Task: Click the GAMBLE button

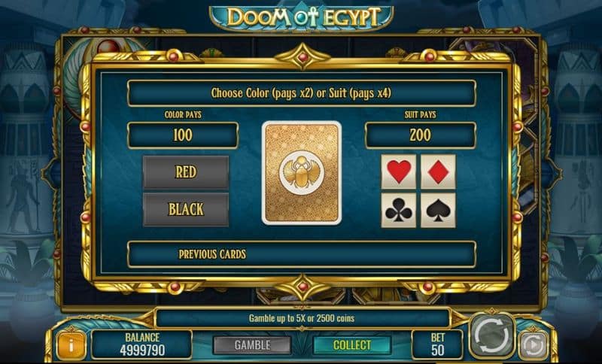Action: click(x=252, y=345)
